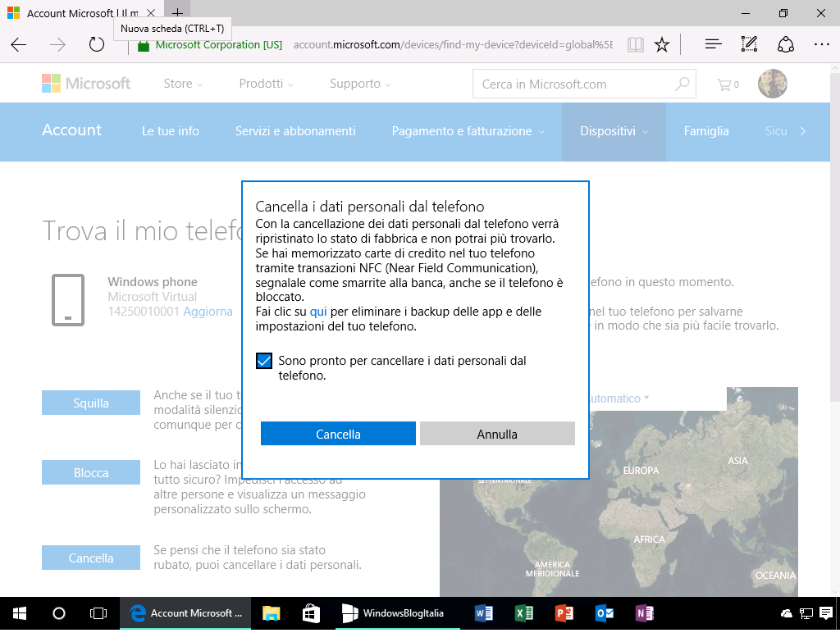The image size is (840, 642).
Task: Click Annulla to dismiss dialog
Action: (497, 434)
